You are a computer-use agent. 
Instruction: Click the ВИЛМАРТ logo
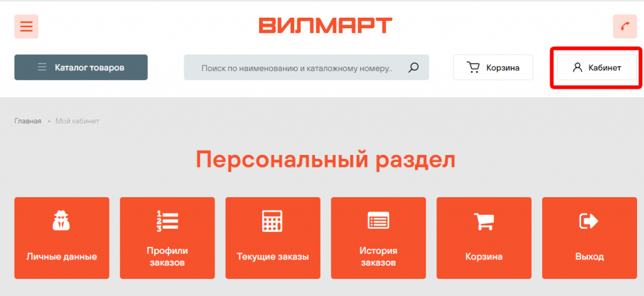[x=325, y=25]
